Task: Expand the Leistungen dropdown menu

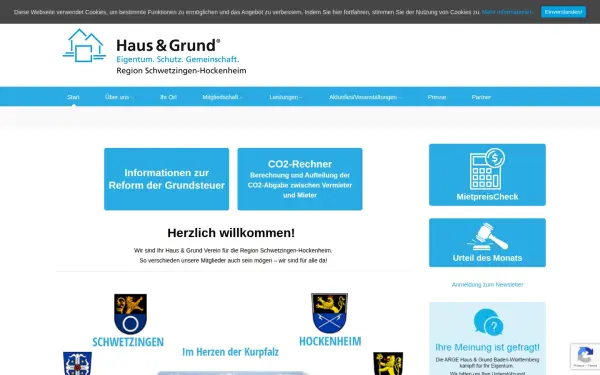Action: click(x=285, y=97)
